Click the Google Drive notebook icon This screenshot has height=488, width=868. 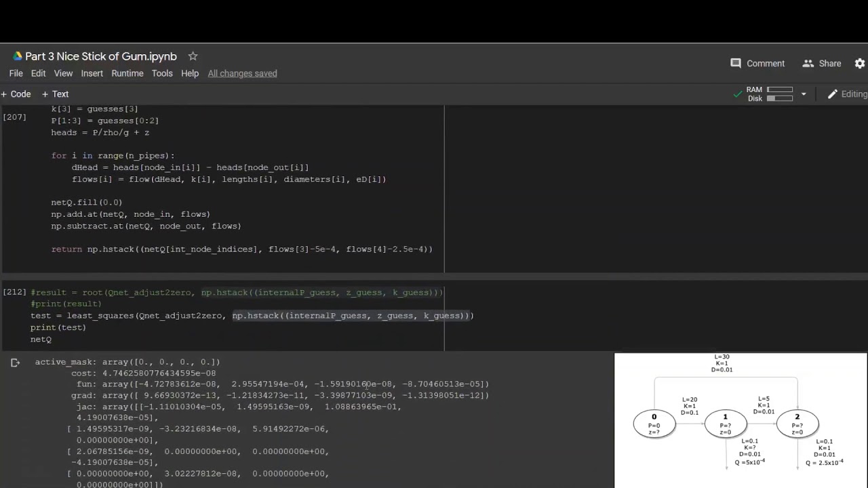pyautogui.click(x=17, y=56)
